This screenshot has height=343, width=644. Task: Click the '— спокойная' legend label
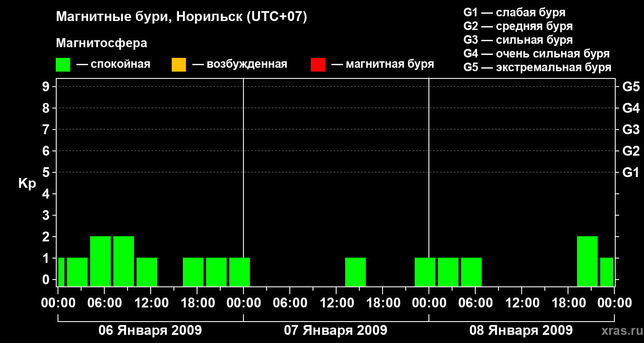pos(113,64)
